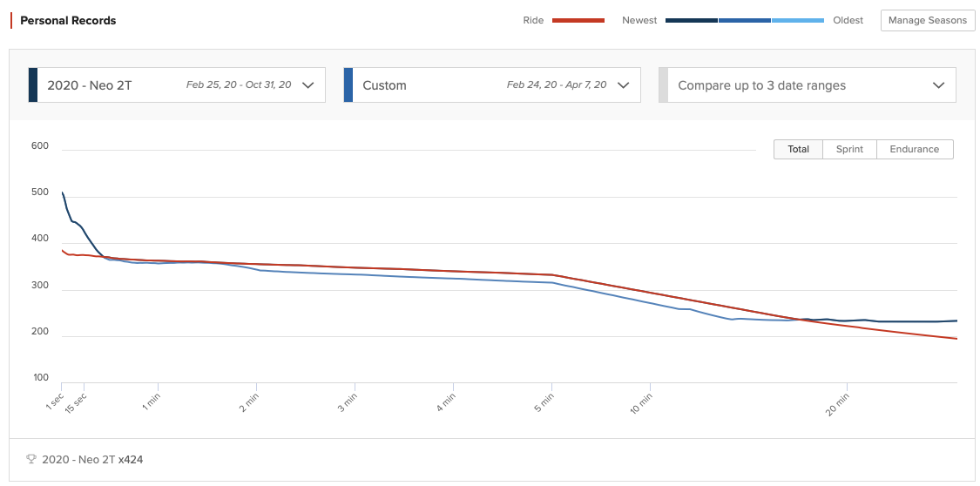980x486 pixels.
Task: Click the Personal Records heading
Action: (68, 20)
